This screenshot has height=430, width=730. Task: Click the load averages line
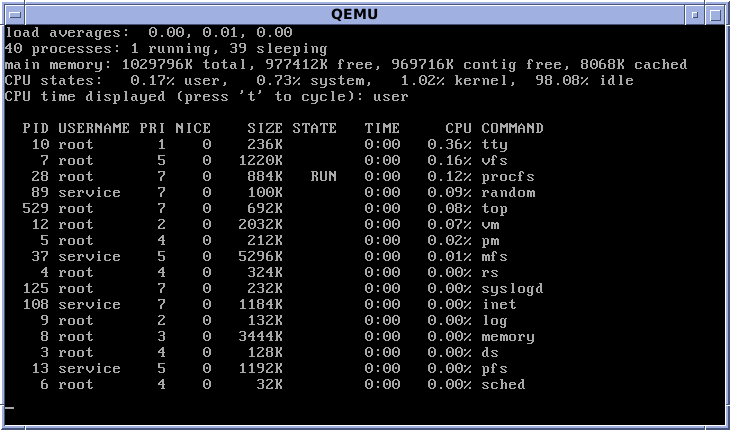click(x=148, y=32)
